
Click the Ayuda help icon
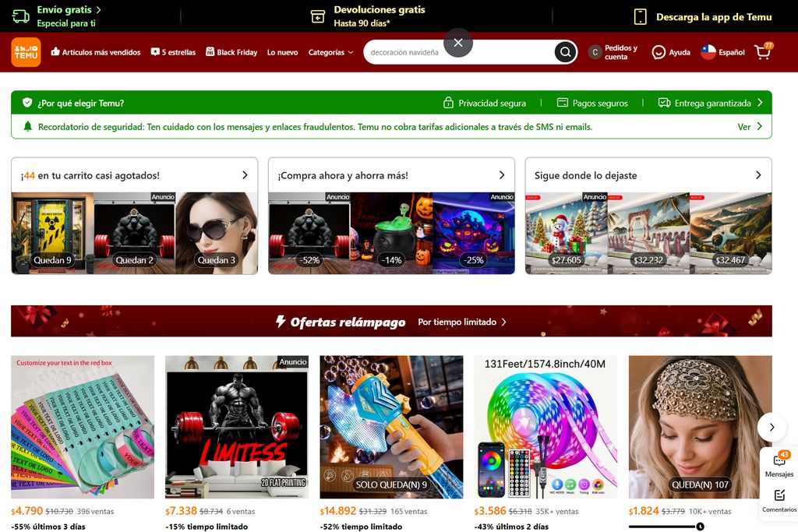point(659,52)
